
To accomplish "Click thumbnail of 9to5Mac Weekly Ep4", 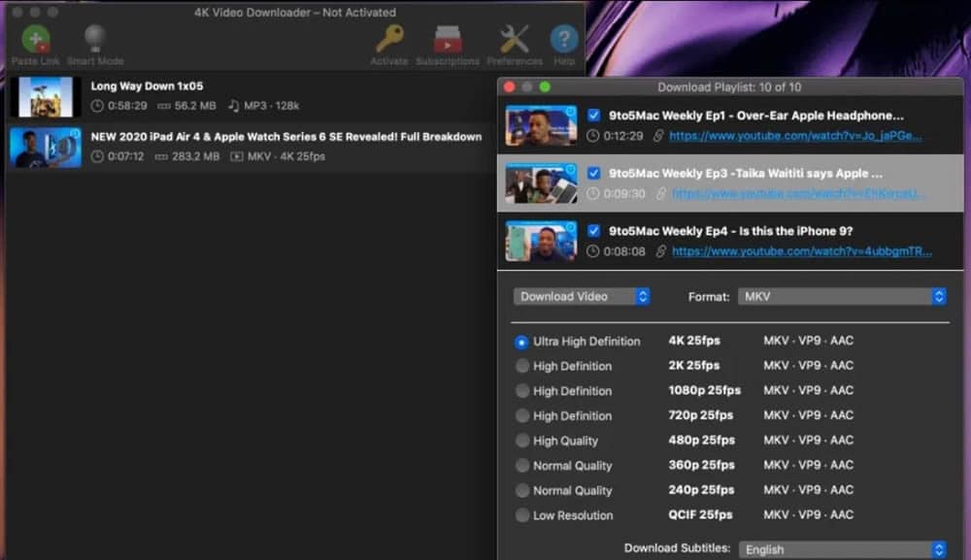I will tap(541, 241).
